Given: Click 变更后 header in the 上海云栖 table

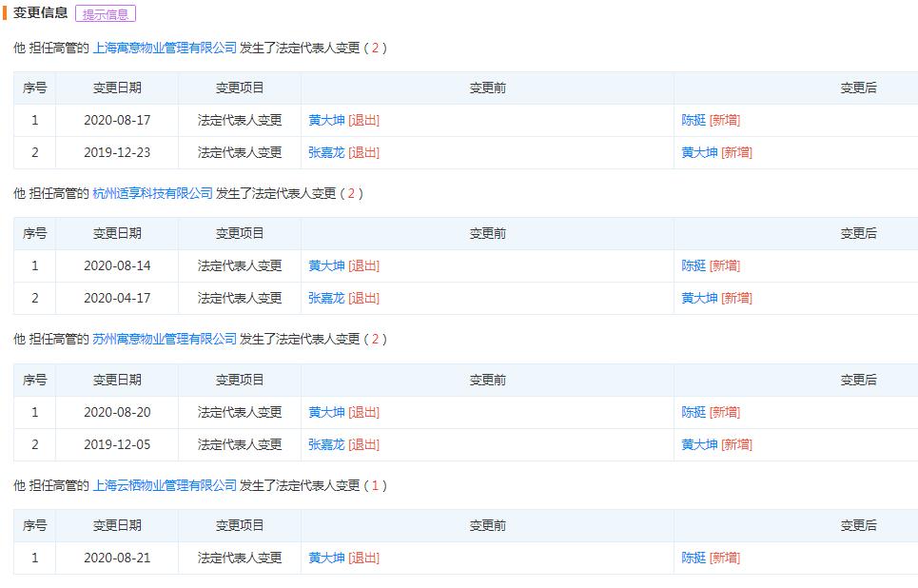Looking at the screenshot, I should pos(858,526).
